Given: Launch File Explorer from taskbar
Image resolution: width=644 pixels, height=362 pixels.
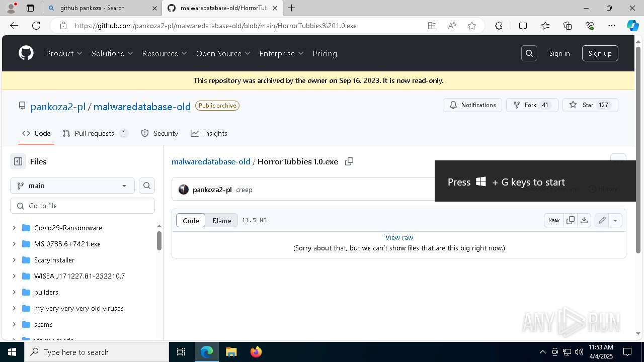Looking at the screenshot, I should point(231,352).
